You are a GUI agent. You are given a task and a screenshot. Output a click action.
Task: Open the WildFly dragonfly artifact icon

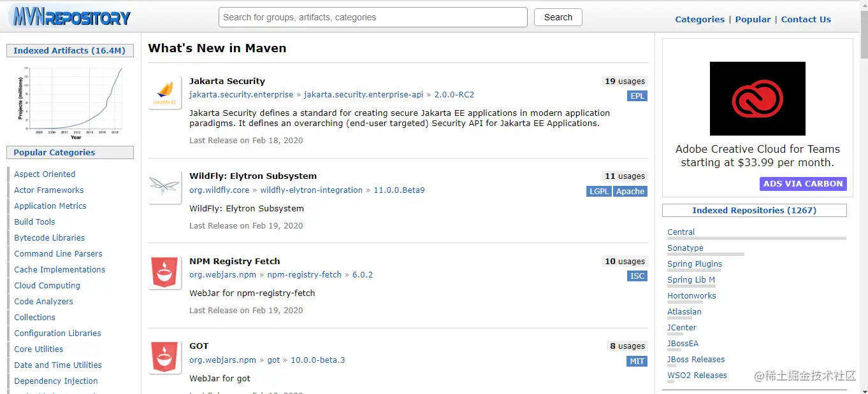(165, 188)
